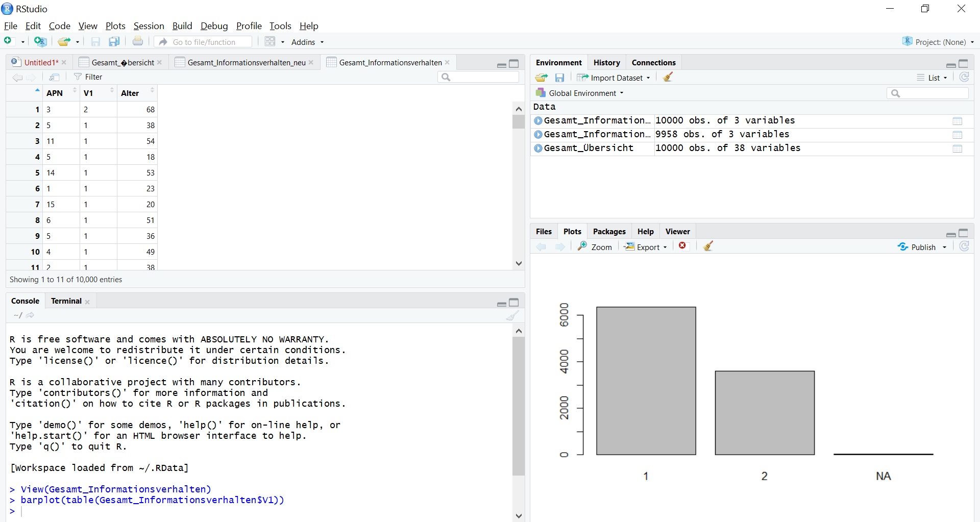Expand the first Gesamt_Information data object

(x=538, y=121)
